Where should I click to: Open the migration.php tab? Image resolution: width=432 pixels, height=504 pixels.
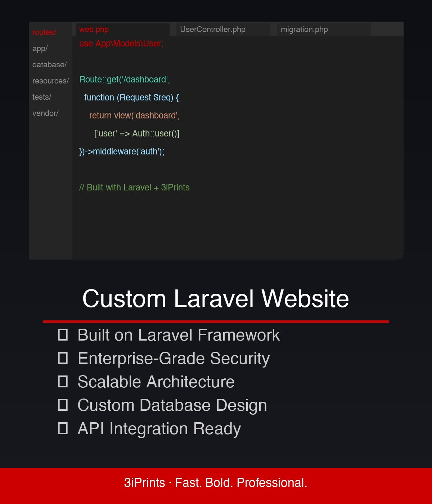[x=304, y=30]
